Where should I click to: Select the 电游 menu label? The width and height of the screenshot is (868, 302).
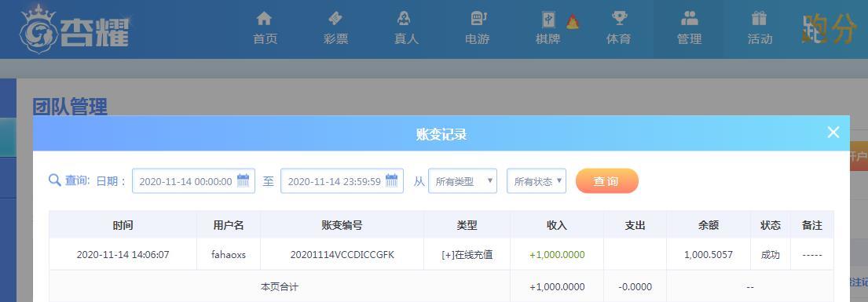[477, 39]
